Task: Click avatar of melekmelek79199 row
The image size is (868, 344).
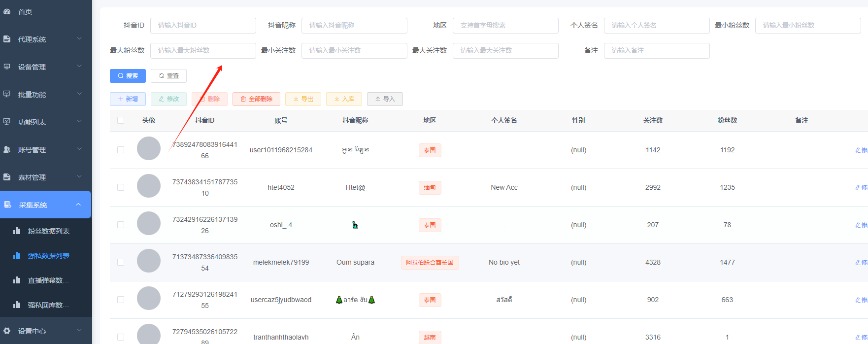Action: (x=149, y=261)
